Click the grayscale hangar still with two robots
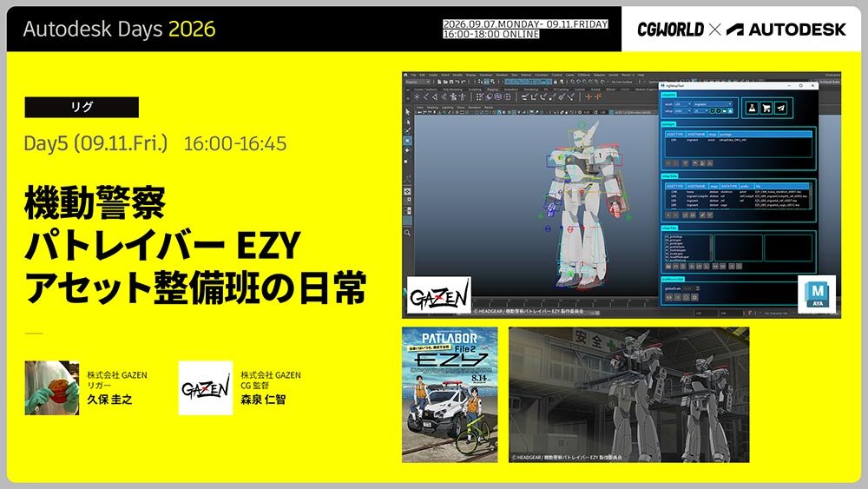868x489 pixels. point(628,395)
